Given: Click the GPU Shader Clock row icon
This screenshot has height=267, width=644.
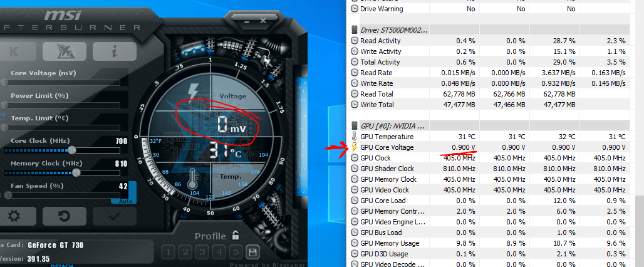Looking at the screenshot, I should 355,169.
